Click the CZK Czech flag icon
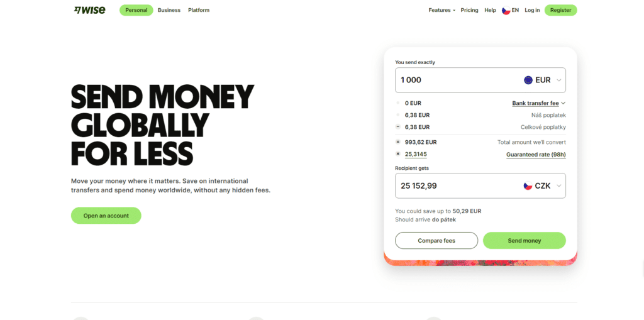Screen dimensions: 644x320 point(528,186)
